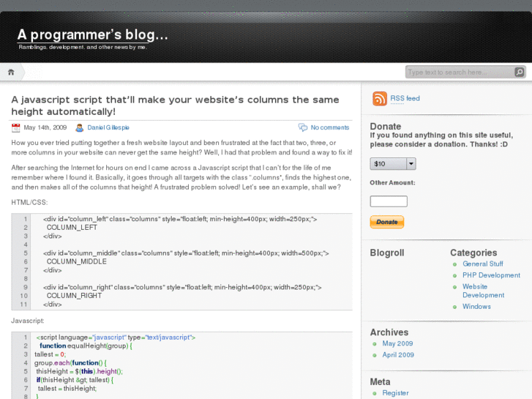The width and height of the screenshot is (532, 399).
Task: Click the author icon beside Daniel Gillespie
Action: 80,127
